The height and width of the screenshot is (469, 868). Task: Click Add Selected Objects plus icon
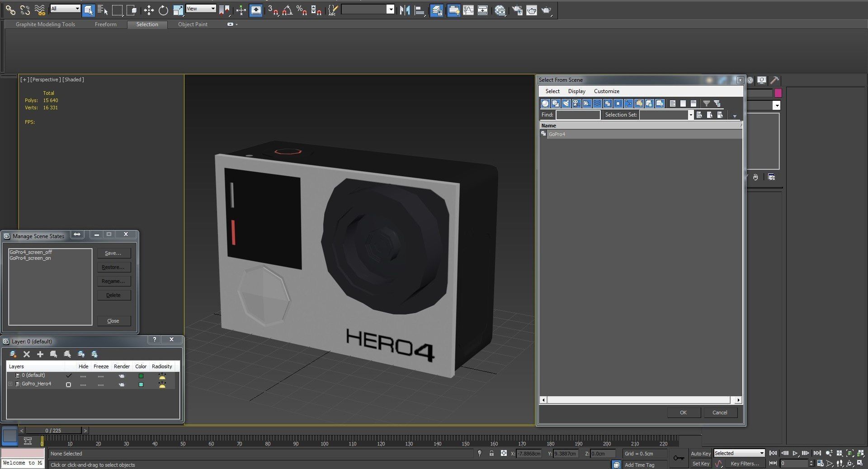(x=40, y=354)
